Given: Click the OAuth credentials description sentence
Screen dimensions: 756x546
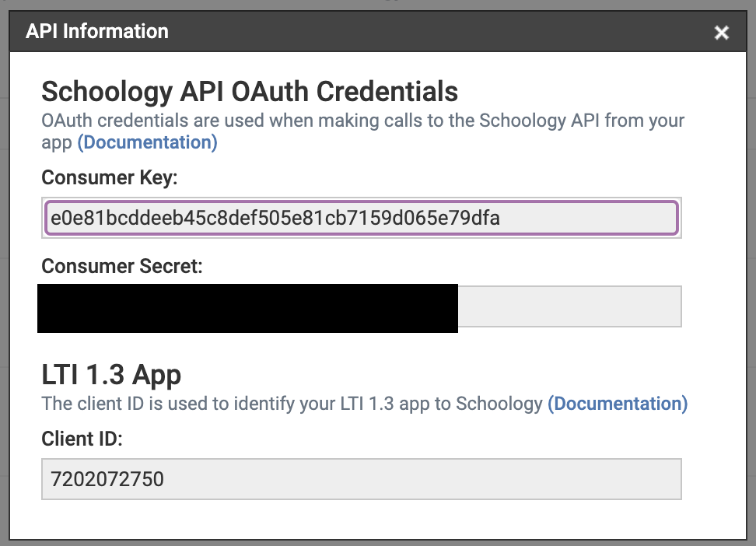Looking at the screenshot, I should [x=362, y=121].
